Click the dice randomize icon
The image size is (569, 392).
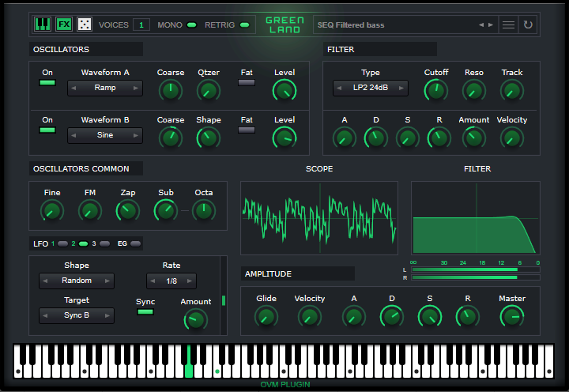click(85, 24)
